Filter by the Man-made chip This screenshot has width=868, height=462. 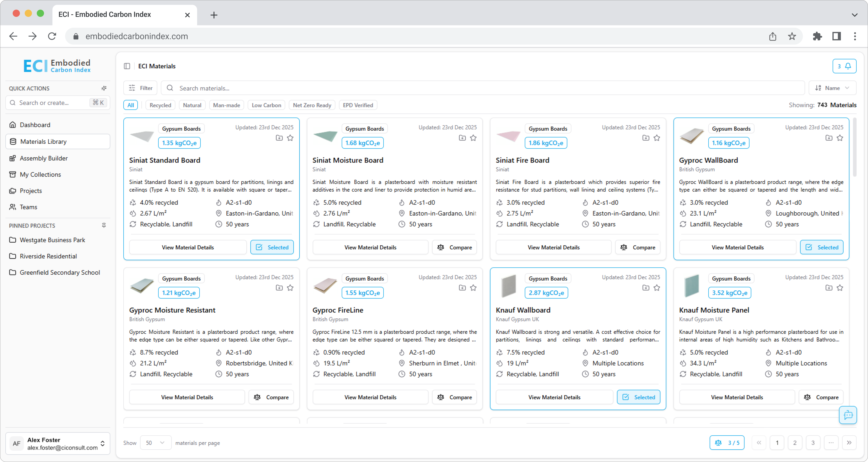[x=226, y=105]
